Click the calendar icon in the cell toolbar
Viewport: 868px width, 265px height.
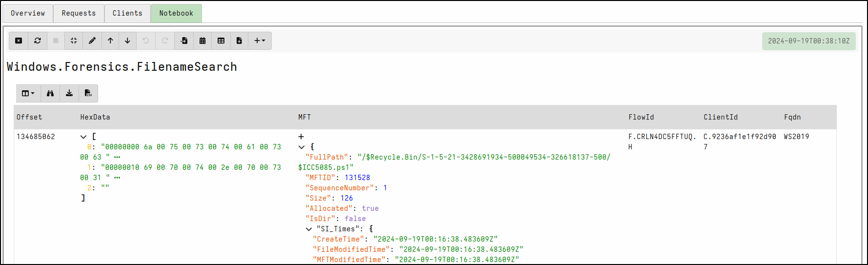pyautogui.click(x=202, y=41)
